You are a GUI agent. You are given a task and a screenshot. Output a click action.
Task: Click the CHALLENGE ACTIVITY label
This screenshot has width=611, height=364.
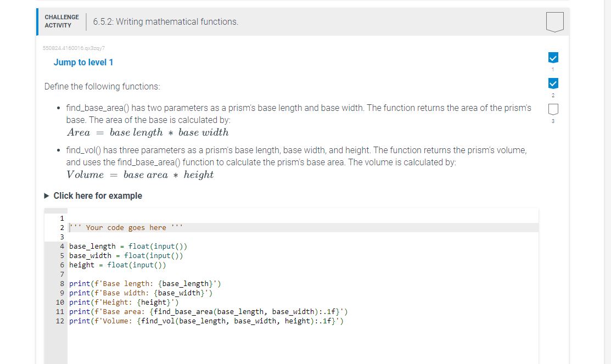[x=61, y=21]
